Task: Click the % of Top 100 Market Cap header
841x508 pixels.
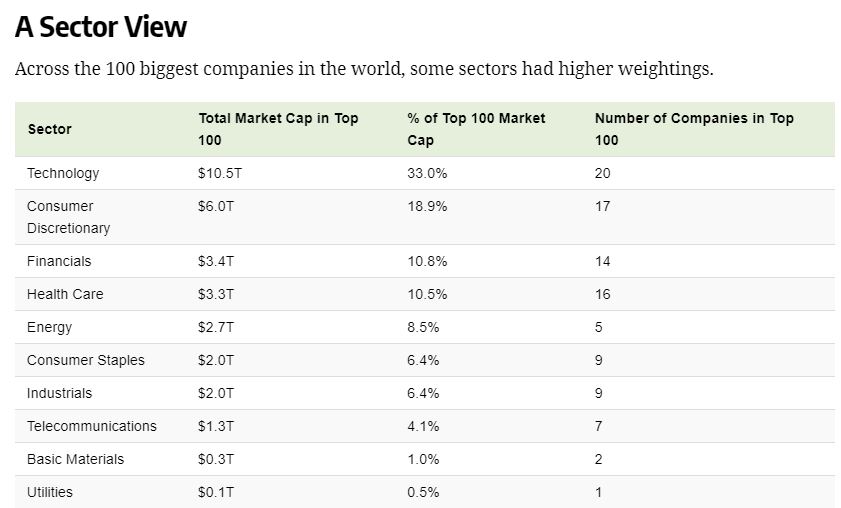Action: pos(476,129)
